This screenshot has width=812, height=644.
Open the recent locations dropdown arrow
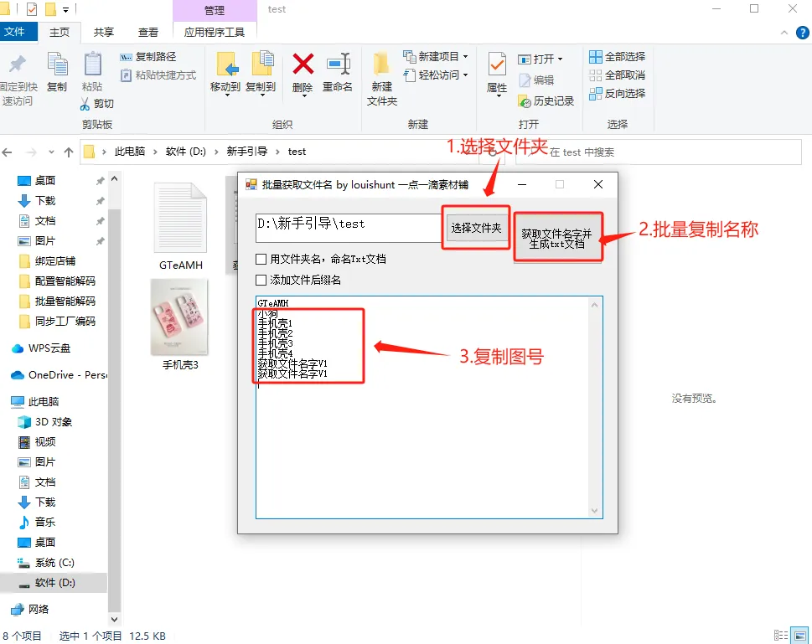pyautogui.click(x=51, y=152)
